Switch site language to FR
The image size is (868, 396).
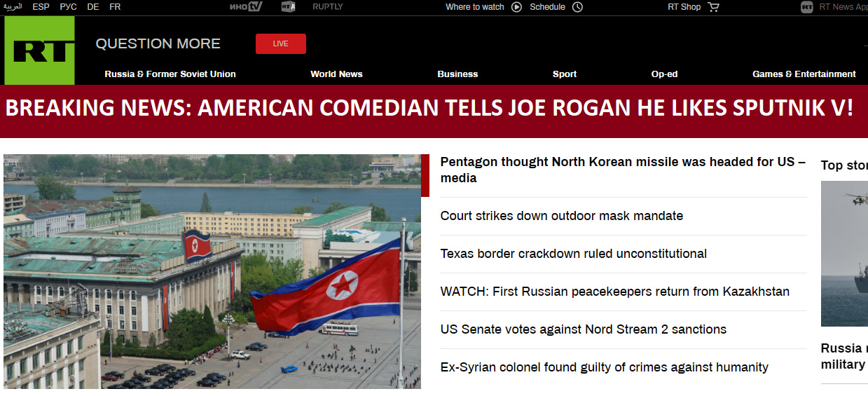point(115,7)
